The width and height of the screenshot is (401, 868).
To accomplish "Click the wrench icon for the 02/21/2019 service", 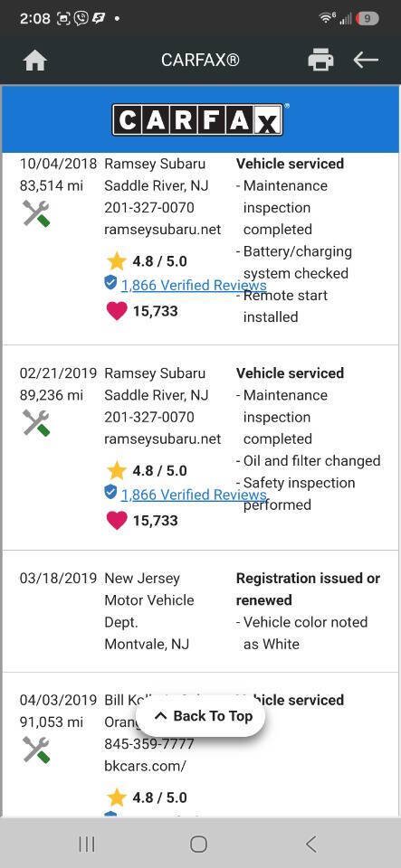I will click(x=36, y=423).
